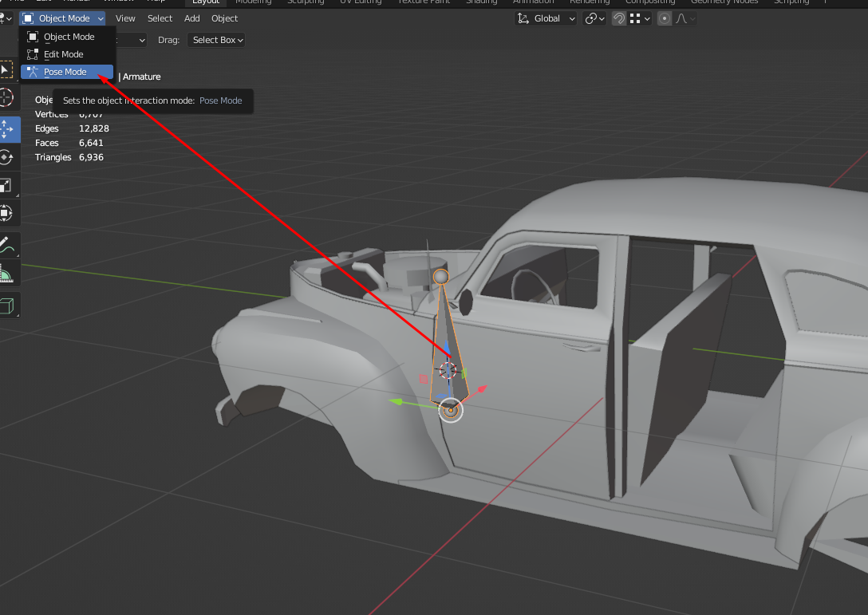
Task: Choose Pose Mode from the mode list
Action: 65,72
